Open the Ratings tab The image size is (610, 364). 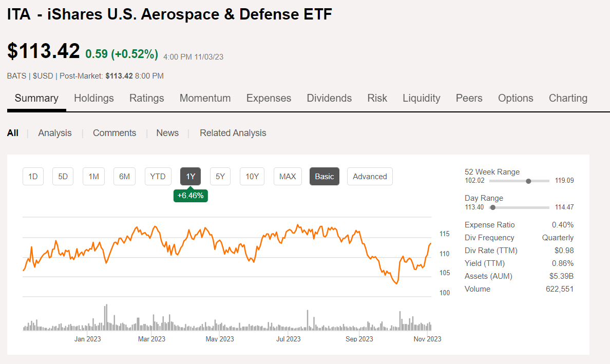[x=147, y=98]
